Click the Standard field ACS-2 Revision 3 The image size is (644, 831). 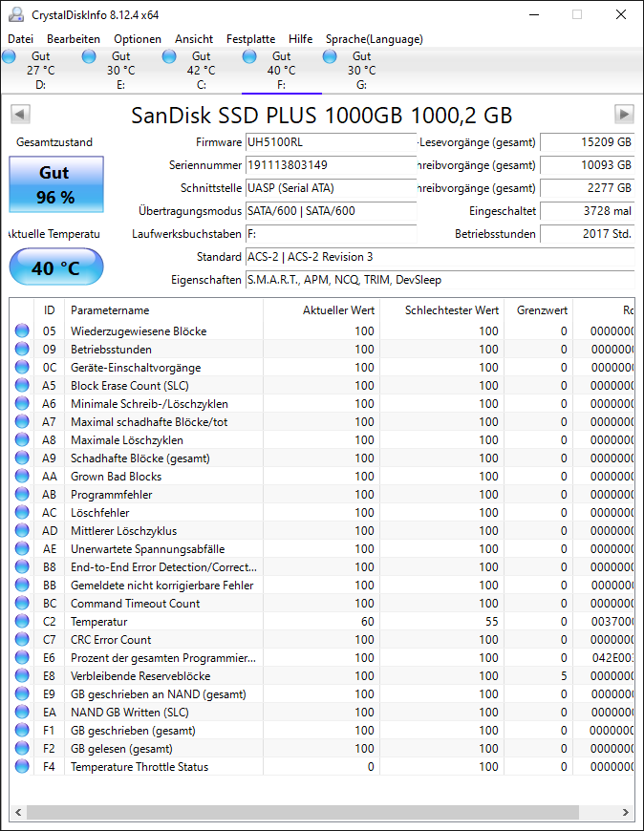coord(440,257)
